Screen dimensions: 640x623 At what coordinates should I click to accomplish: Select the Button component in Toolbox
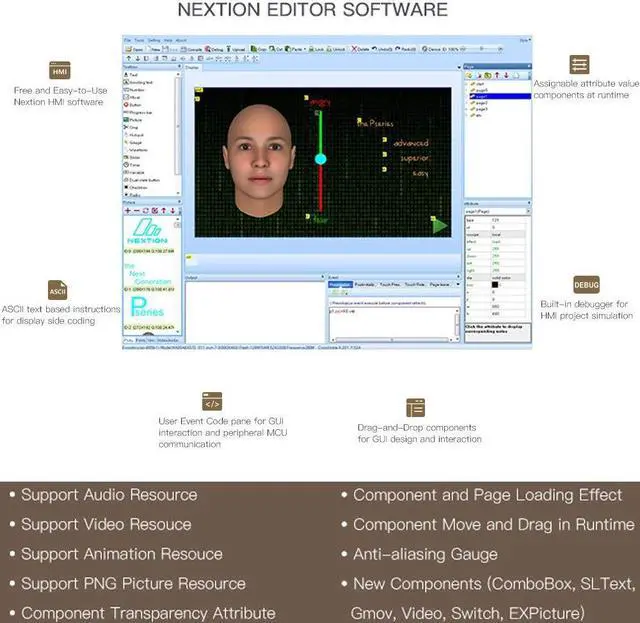pyautogui.click(x=135, y=104)
